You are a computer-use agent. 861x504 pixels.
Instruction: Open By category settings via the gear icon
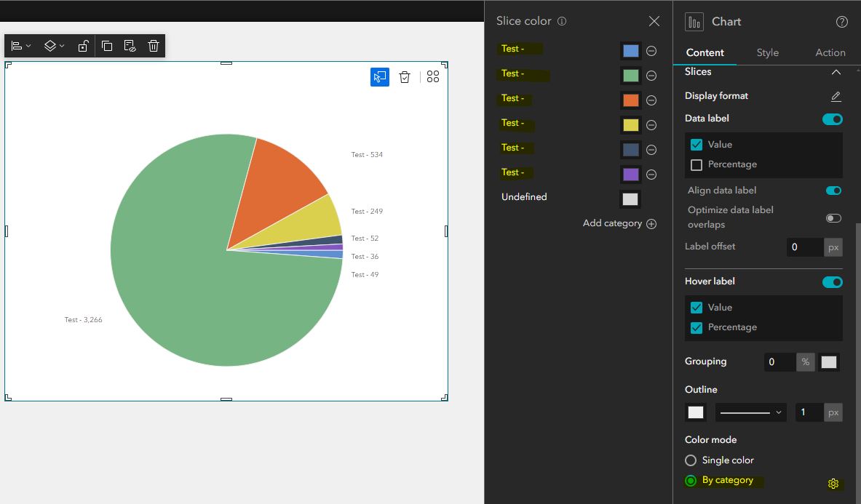[833, 483]
